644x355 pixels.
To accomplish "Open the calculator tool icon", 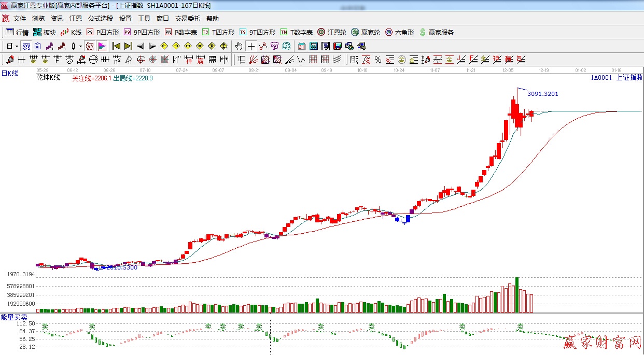I will pos(313,46).
